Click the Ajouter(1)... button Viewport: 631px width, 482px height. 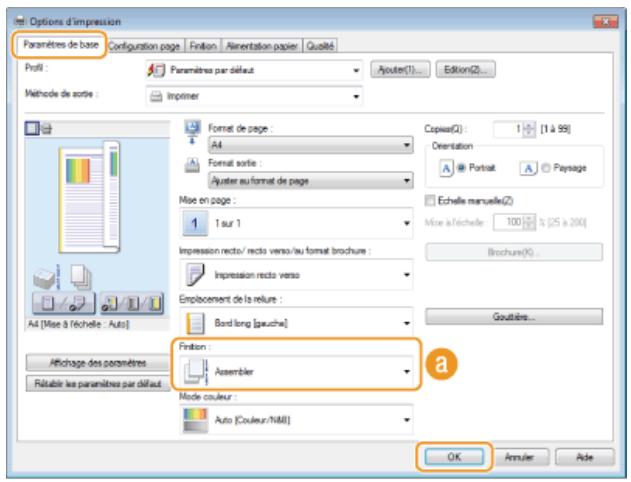400,70
